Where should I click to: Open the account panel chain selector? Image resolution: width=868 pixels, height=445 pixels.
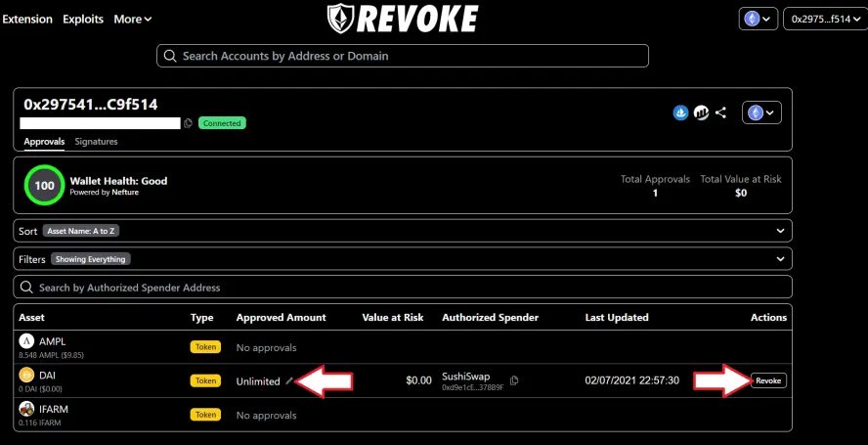761,113
